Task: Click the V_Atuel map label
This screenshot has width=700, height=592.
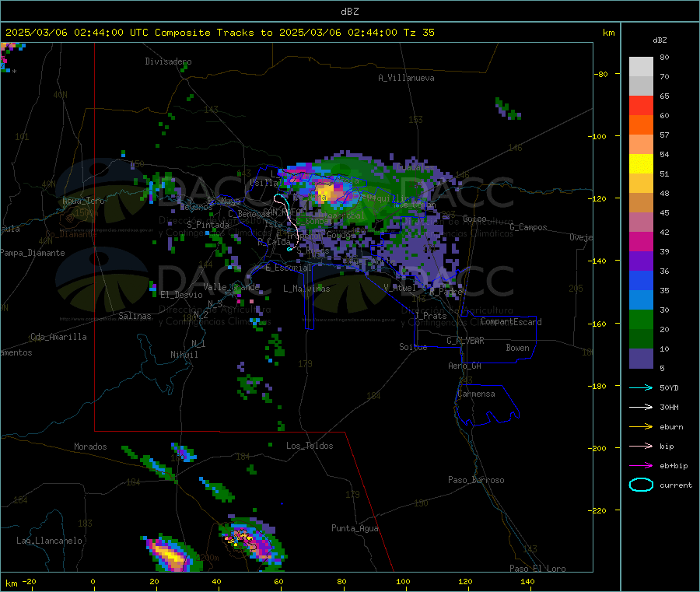Action: (x=400, y=288)
